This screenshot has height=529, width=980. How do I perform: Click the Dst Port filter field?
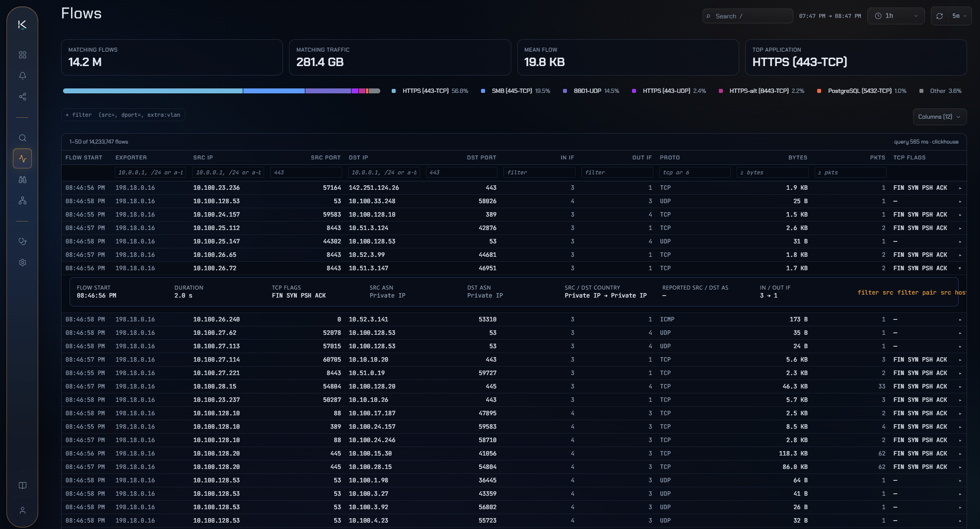point(462,172)
